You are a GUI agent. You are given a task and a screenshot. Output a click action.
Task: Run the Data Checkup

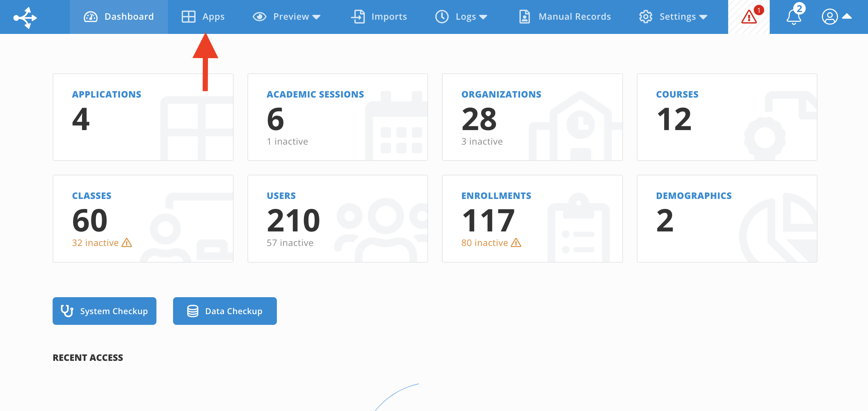(225, 311)
